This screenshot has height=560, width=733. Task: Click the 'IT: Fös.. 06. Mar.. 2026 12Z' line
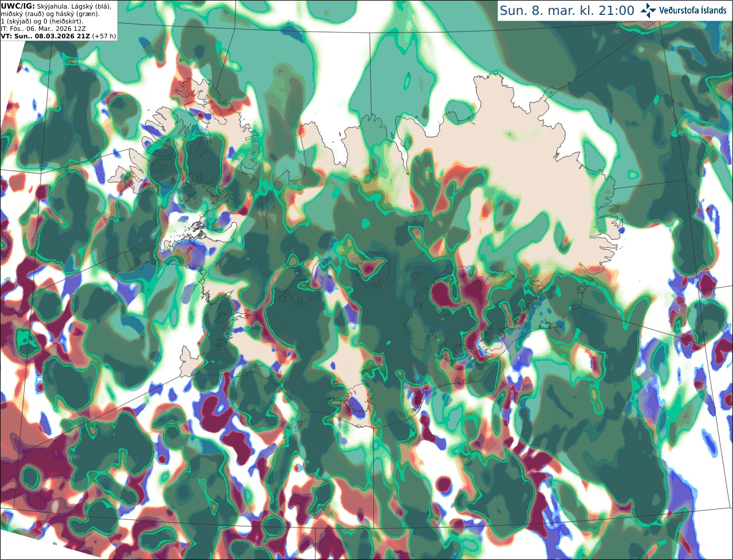click(x=45, y=28)
